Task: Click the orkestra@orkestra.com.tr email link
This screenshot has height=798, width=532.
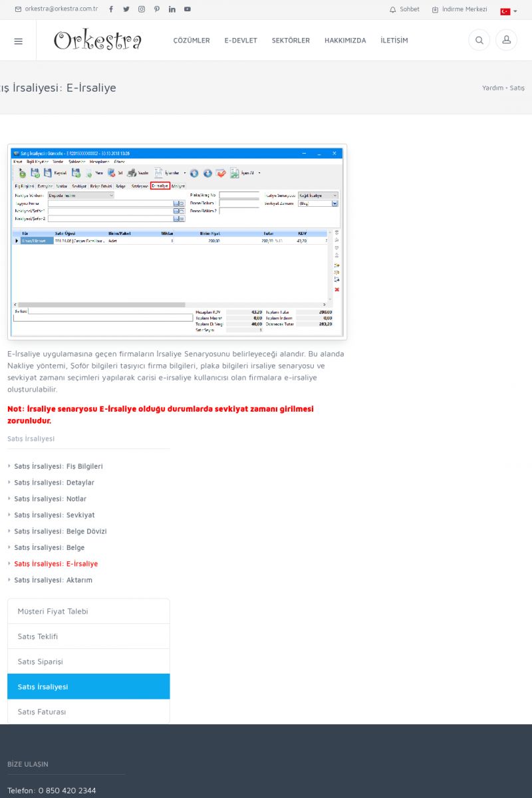Action: tap(61, 9)
